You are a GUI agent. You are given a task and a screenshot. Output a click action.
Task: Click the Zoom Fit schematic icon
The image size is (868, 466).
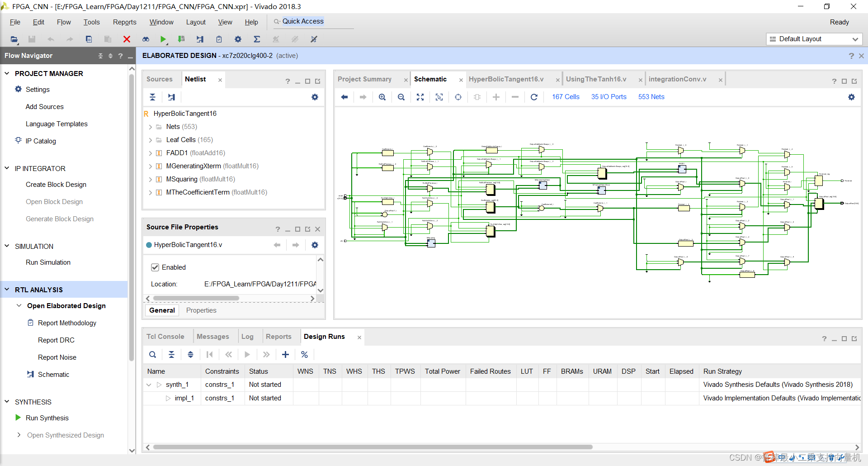[x=420, y=97]
